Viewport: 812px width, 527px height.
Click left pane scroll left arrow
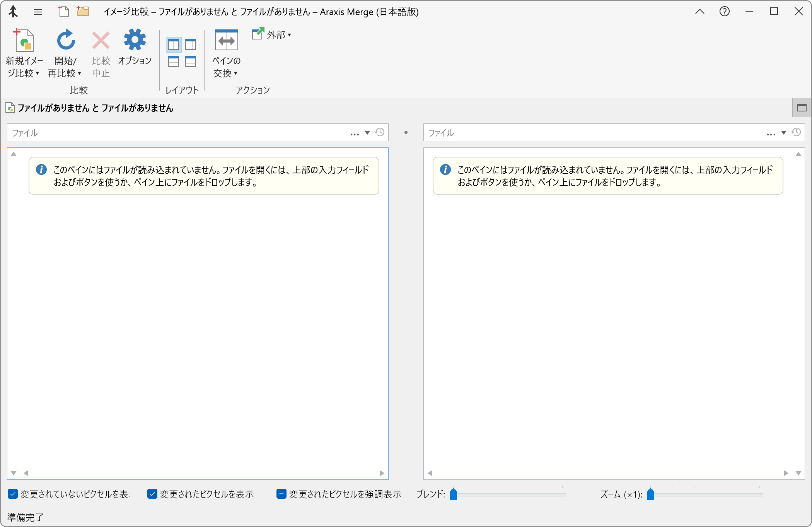[26, 473]
